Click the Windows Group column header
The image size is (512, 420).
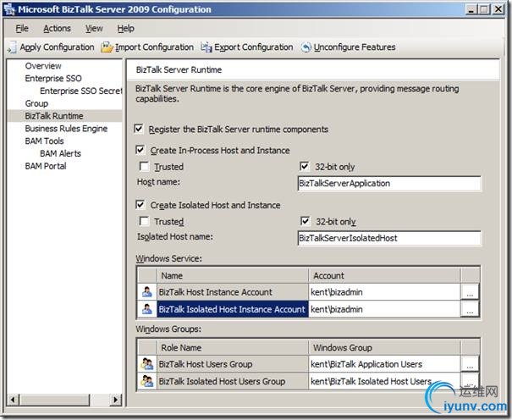coord(384,347)
